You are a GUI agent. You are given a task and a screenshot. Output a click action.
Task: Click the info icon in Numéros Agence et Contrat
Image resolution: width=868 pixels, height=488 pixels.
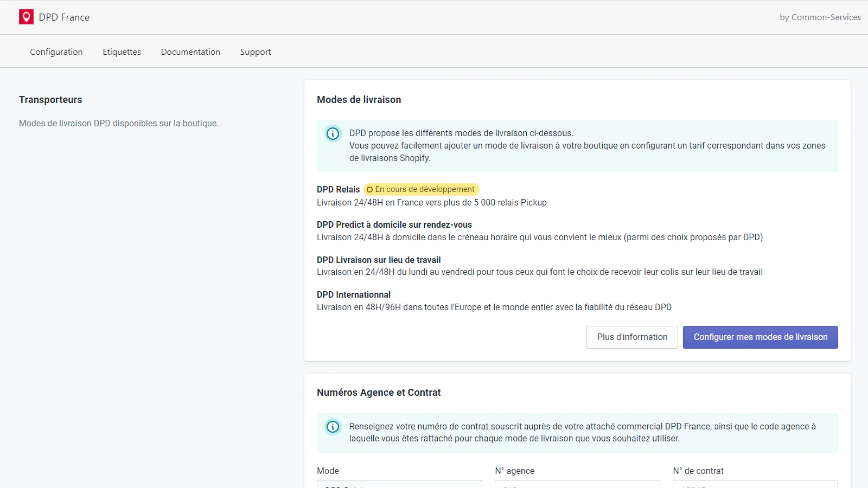[x=333, y=427]
